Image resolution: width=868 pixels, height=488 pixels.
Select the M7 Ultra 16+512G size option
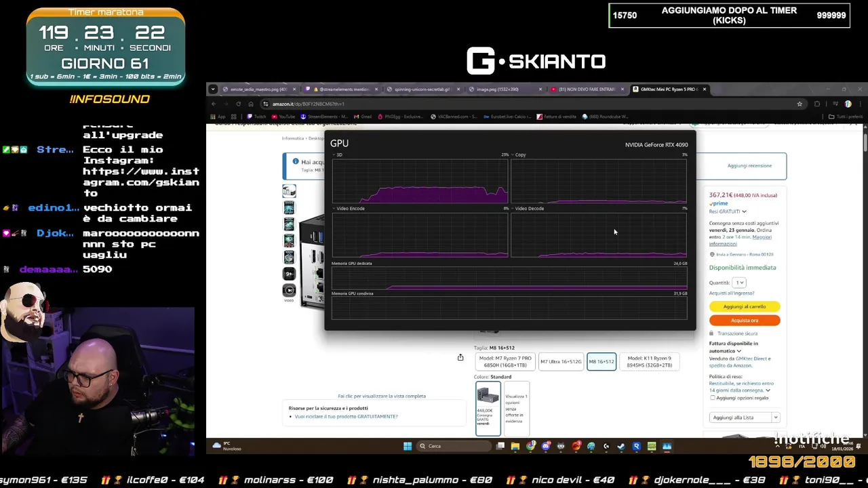561,362
